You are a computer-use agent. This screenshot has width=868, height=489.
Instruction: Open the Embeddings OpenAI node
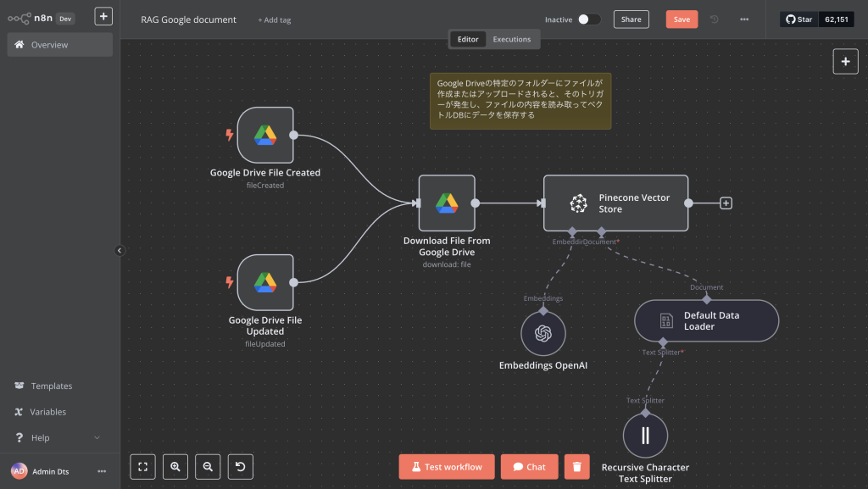(543, 333)
